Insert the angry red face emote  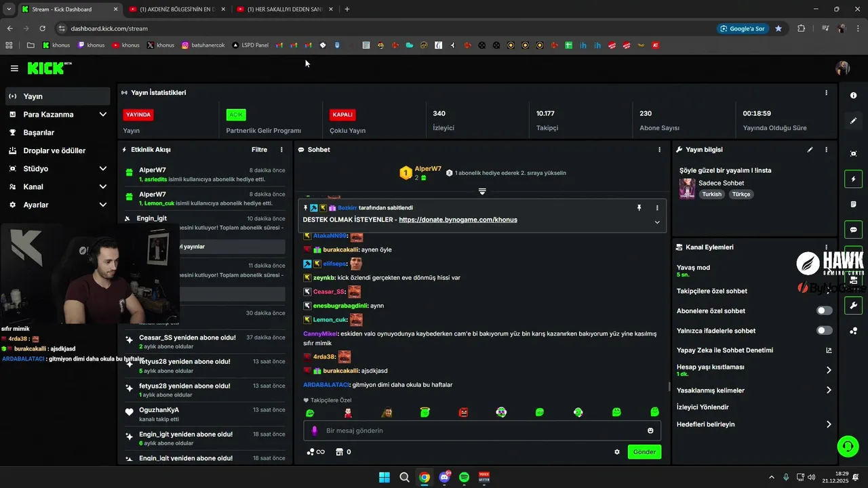pos(463,412)
